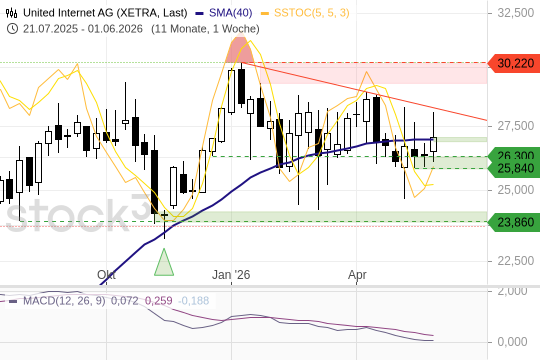Image resolution: width=540 pixels, height=360 pixels.
Task: Click the clock icon beside date range
Action: [12, 29]
